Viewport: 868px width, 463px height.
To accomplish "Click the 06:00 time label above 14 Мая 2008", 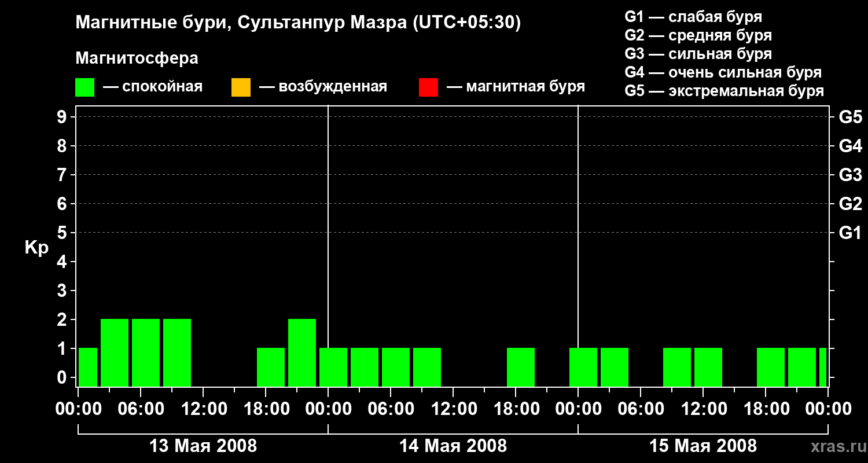I will coord(391,409).
